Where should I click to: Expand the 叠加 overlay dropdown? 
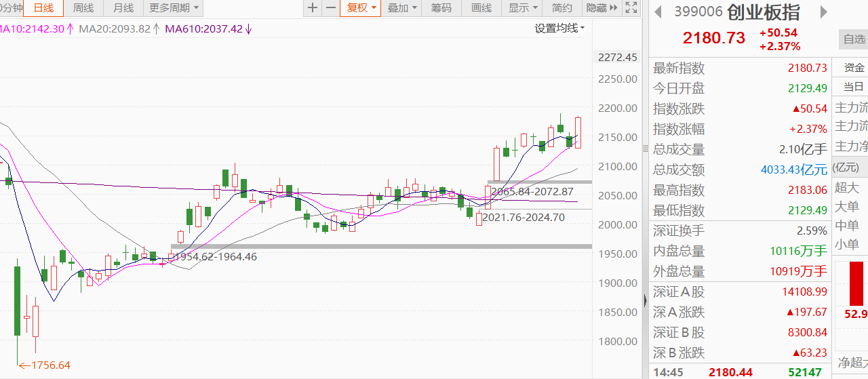click(401, 8)
